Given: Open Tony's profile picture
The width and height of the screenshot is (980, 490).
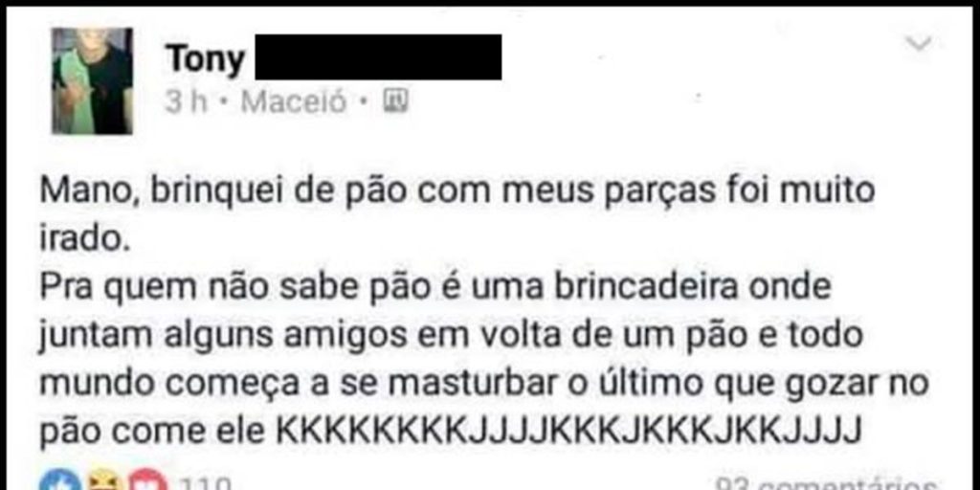Looking at the screenshot, I should (x=93, y=80).
